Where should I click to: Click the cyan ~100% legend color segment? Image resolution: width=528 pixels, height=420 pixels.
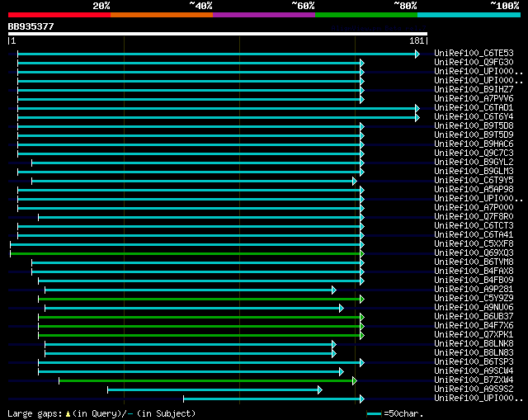tap(469, 15)
